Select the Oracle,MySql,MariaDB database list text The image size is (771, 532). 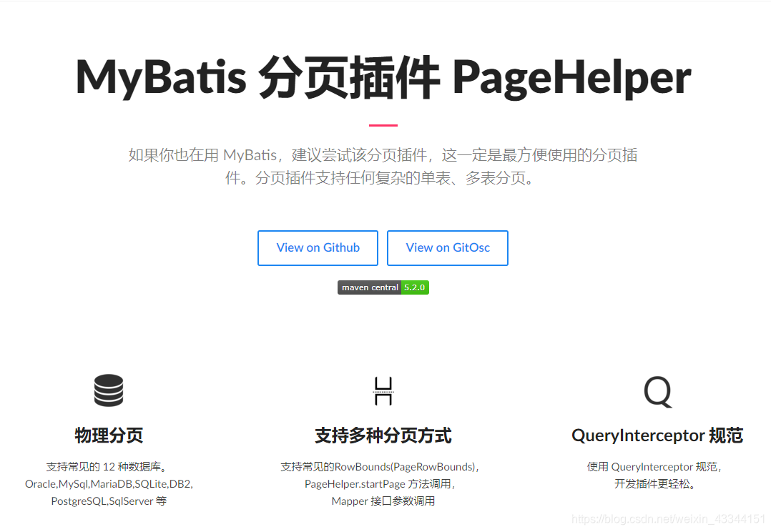click(x=109, y=484)
